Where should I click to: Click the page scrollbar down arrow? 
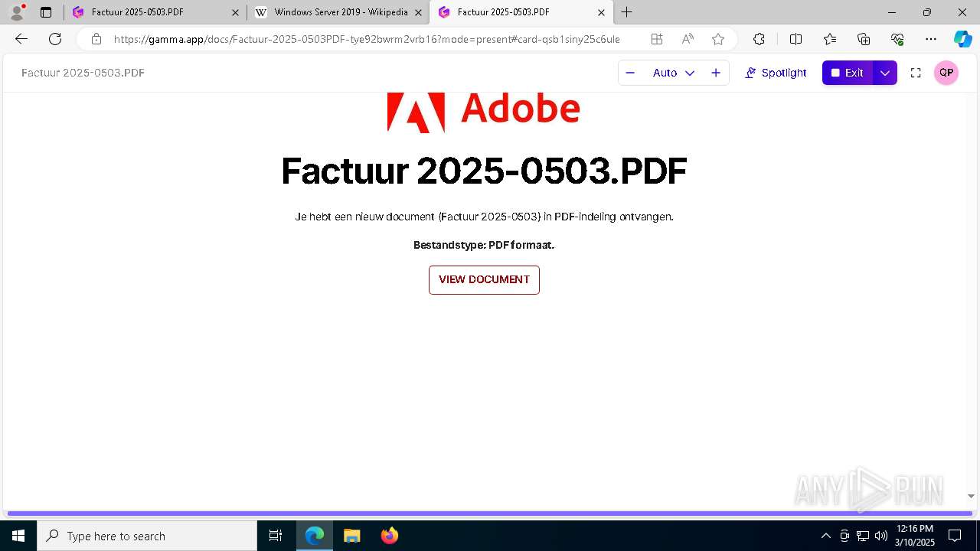[x=972, y=497]
